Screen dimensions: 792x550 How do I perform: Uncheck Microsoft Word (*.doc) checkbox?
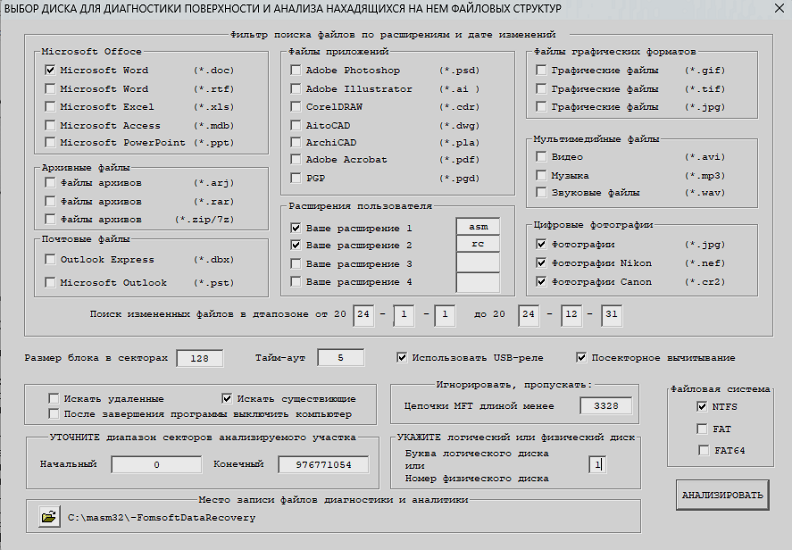(x=50, y=71)
